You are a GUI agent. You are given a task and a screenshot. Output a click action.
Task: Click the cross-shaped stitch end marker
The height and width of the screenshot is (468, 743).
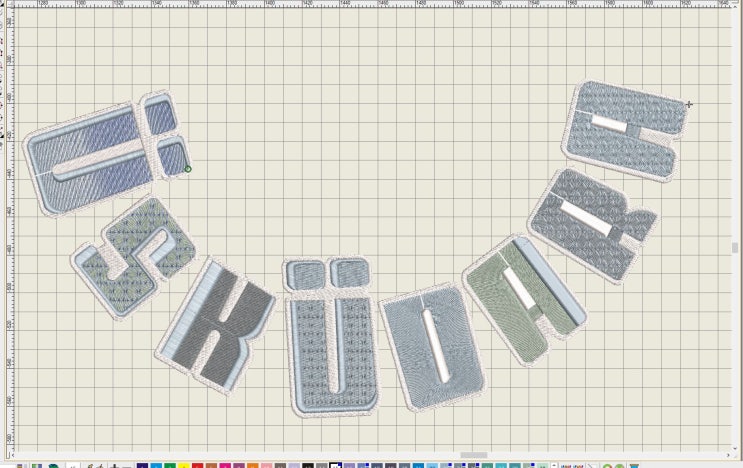(x=689, y=104)
